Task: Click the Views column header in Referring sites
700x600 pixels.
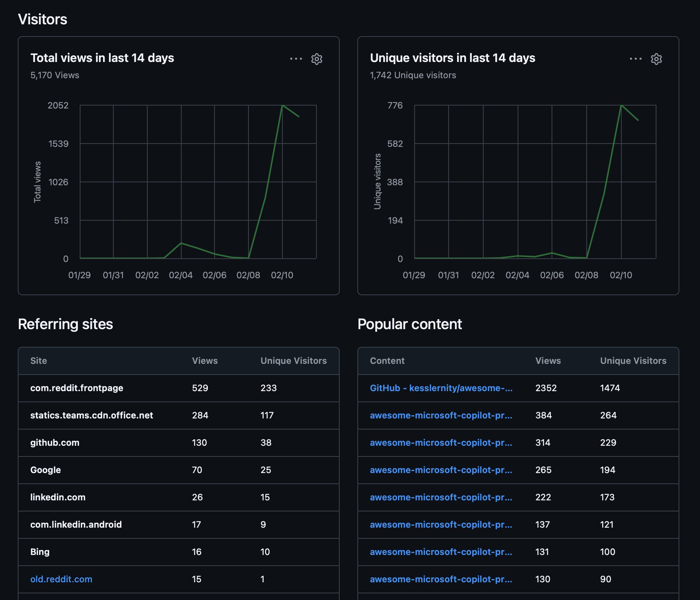Action: pyautogui.click(x=205, y=361)
